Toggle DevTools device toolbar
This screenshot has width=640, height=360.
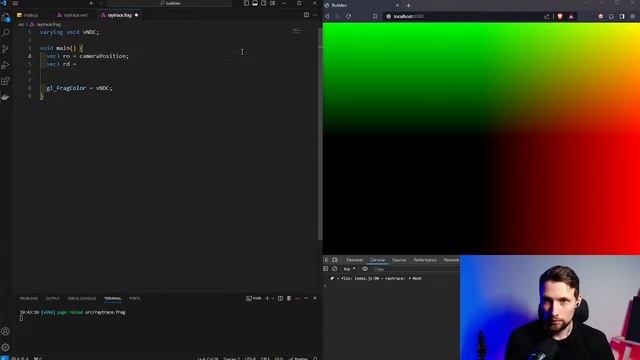coord(335,260)
